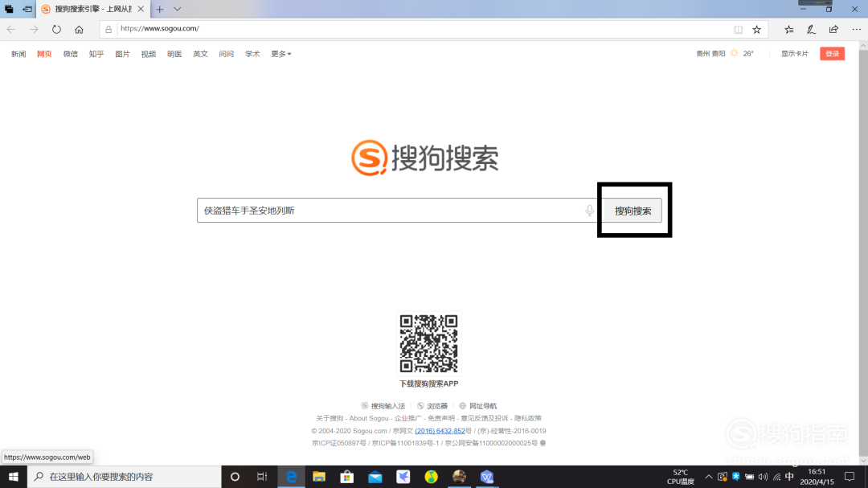
Task: Open the 免责声明 footer link
Action: pos(441,418)
